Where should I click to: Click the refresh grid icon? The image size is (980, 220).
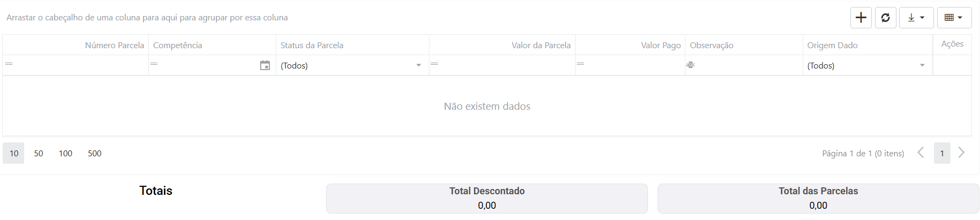coord(885,18)
